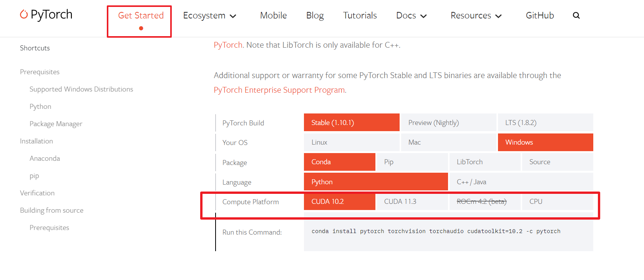The image size is (644, 280).
Task: Open the search magnifier icon
Action: click(576, 15)
